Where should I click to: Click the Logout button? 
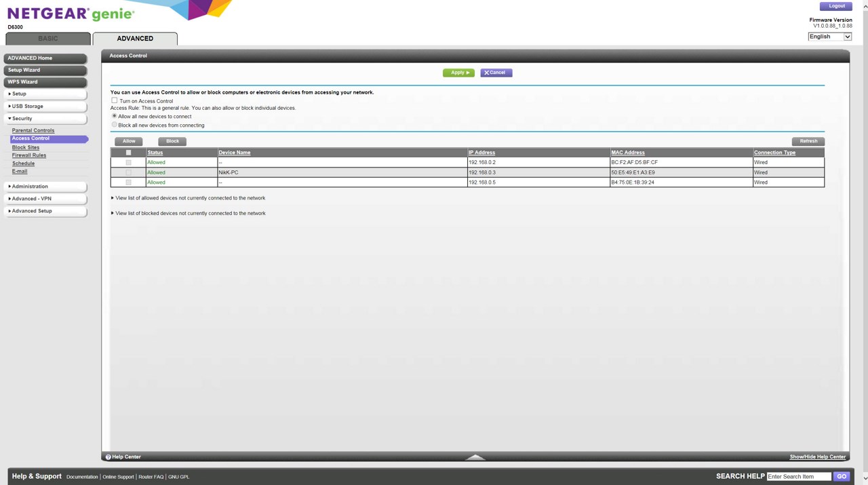click(x=837, y=6)
